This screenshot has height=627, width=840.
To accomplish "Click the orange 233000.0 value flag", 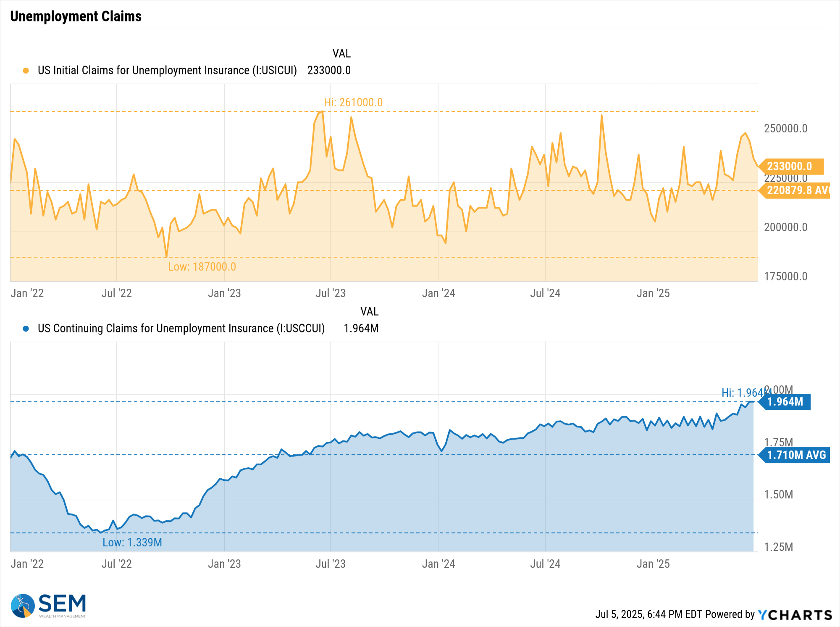I will (792, 166).
